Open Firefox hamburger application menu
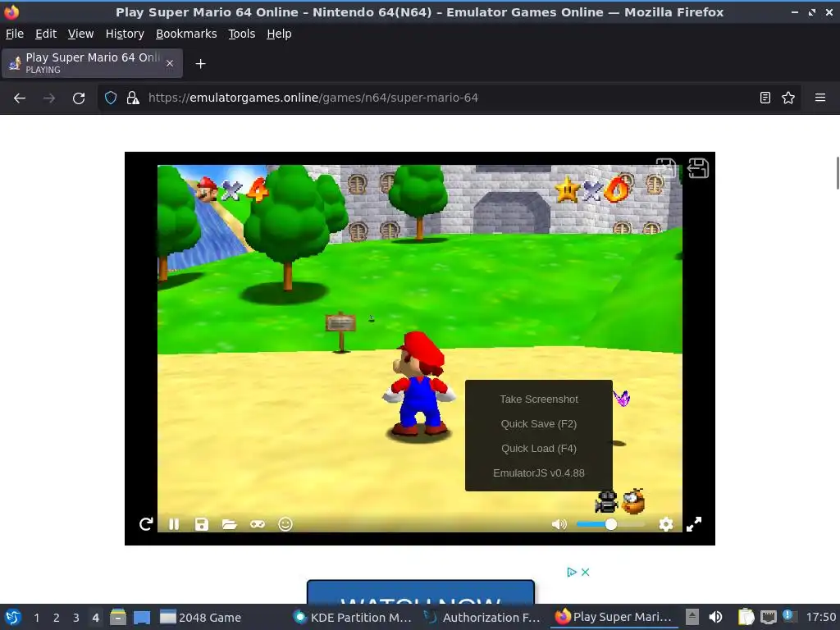The image size is (840, 630). tap(820, 98)
